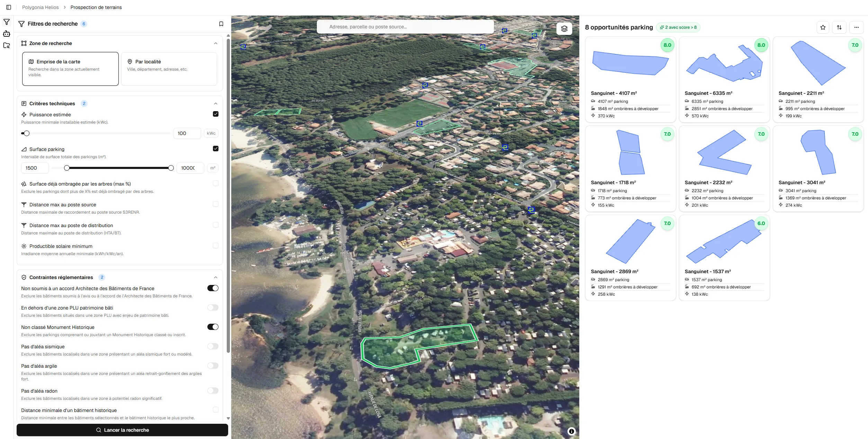Click the 100 kWc power input field
Viewport: 868px width, 439px height.
click(187, 133)
